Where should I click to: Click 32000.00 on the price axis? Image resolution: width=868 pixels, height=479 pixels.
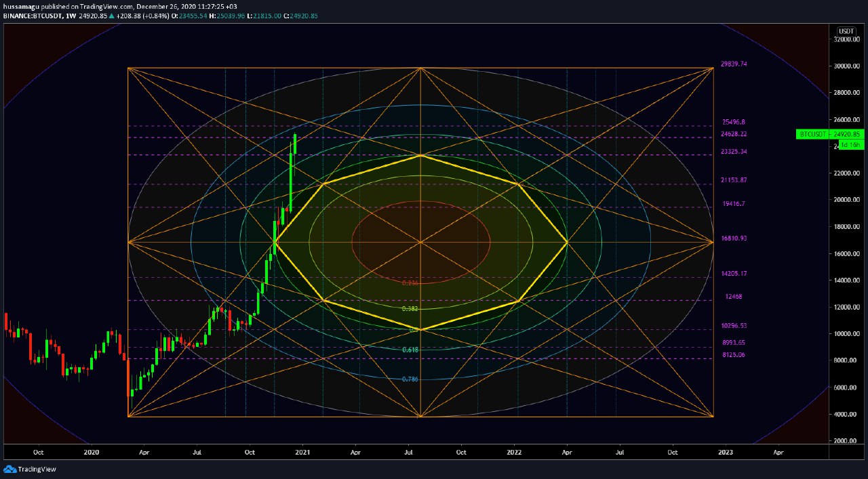848,39
